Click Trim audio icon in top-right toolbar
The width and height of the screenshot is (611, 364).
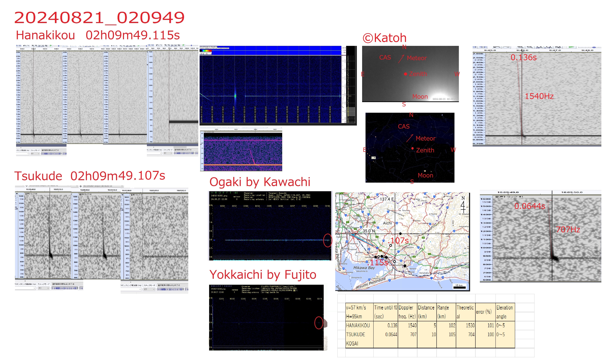click(475, 47)
